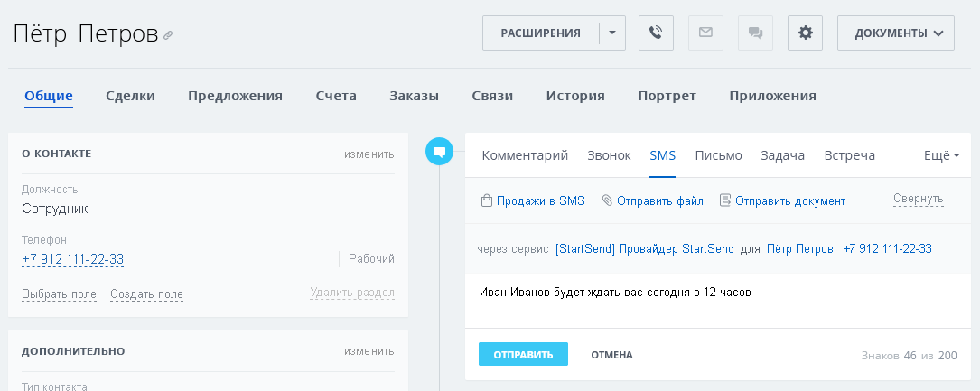
Task: Click the phone call icon button
Action: [x=656, y=33]
